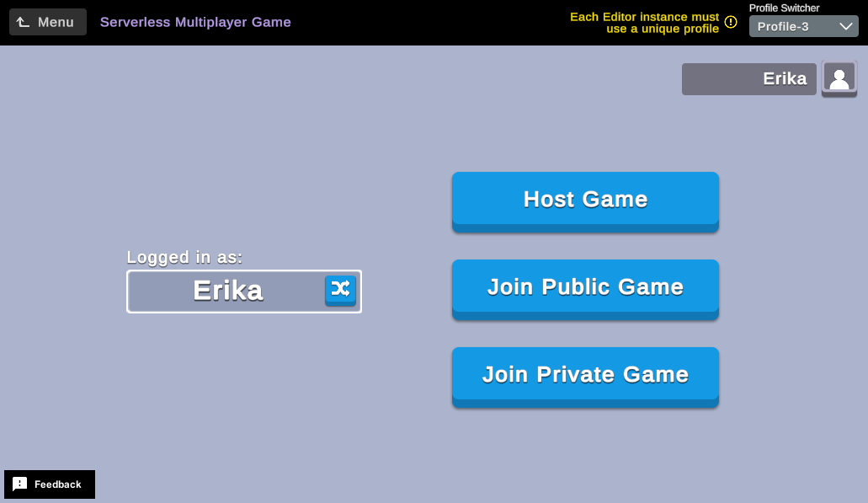The width and height of the screenshot is (868, 503).
Task: Choose Join Public Game
Action: 585,287
